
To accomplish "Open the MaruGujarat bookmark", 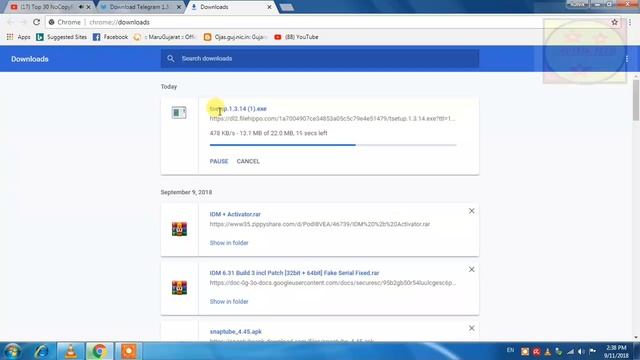I will [x=164, y=37].
